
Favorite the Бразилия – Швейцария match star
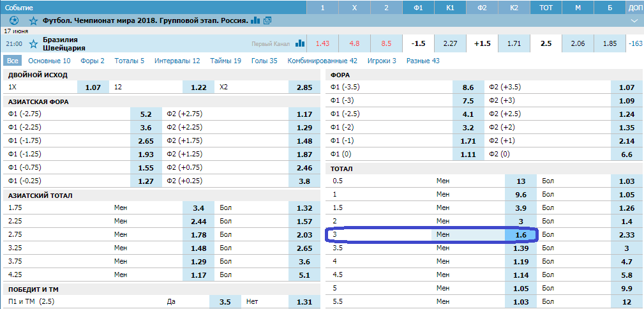click(x=33, y=43)
